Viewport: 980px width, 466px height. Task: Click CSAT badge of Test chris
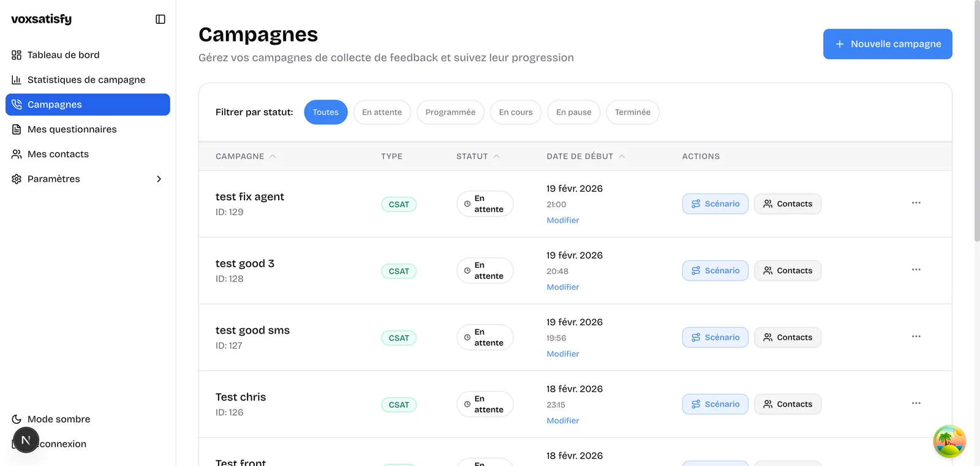coord(399,405)
